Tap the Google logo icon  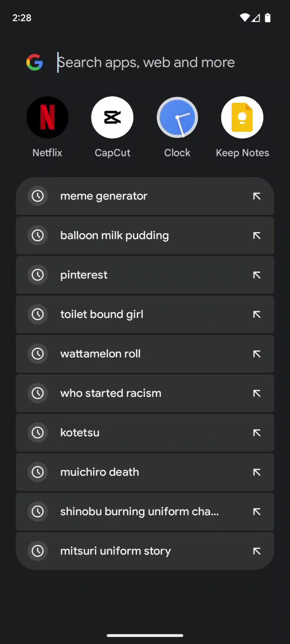35,62
